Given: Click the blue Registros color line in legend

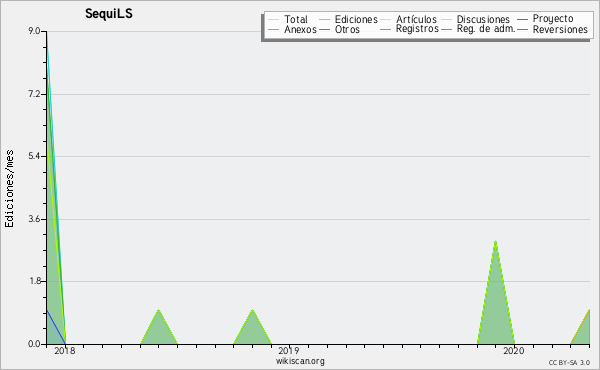Looking at the screenshot, I should (385, 30).
